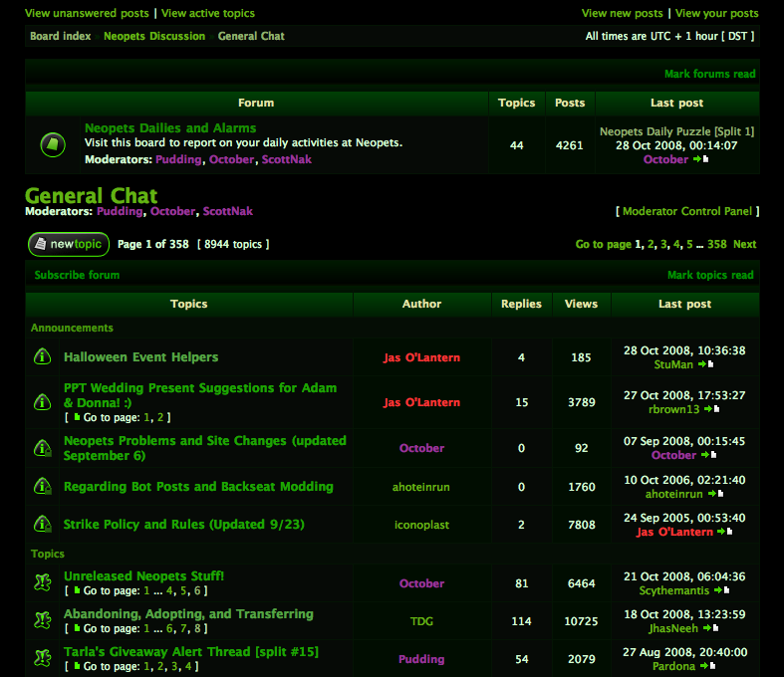Jump to the latest post via the arrow icon beside October in the Neopets Problems row
784x677 pixels.
click(708, 455)
